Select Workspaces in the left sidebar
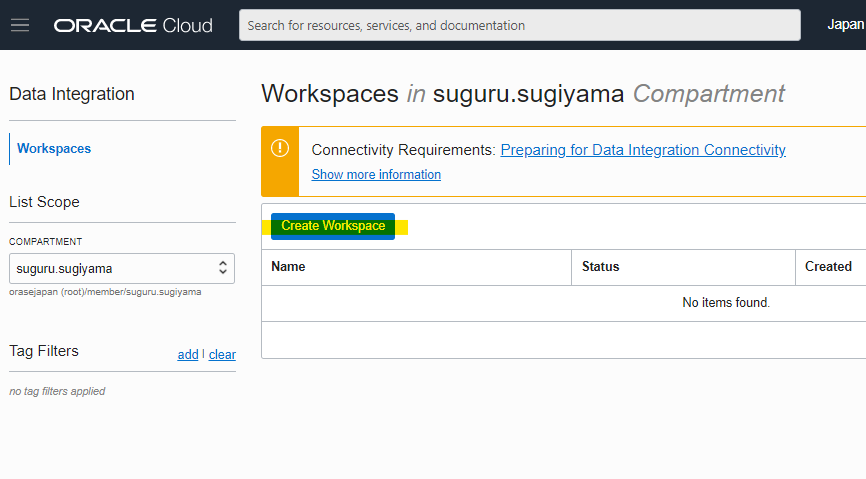 pyautogui.click(x=54, y=149)
